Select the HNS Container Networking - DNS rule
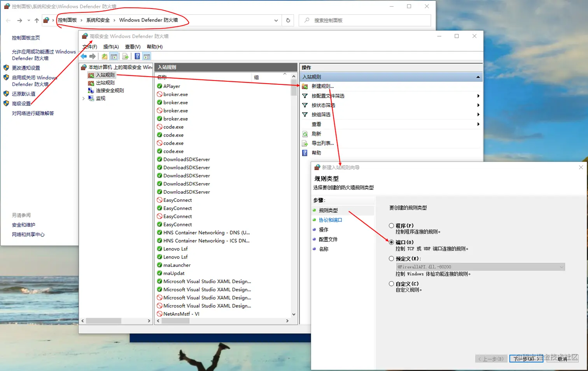 point(206,233)
